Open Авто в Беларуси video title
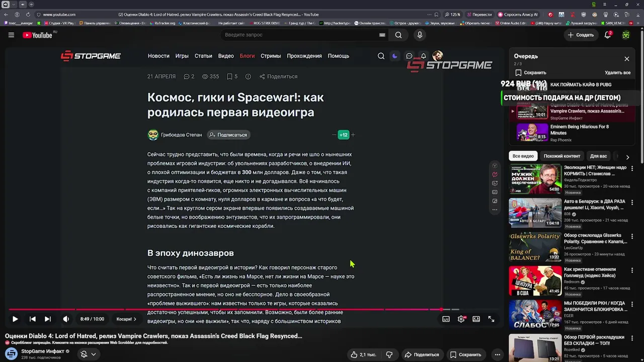Viewport: 644px width, 362px height. [595, 205]
